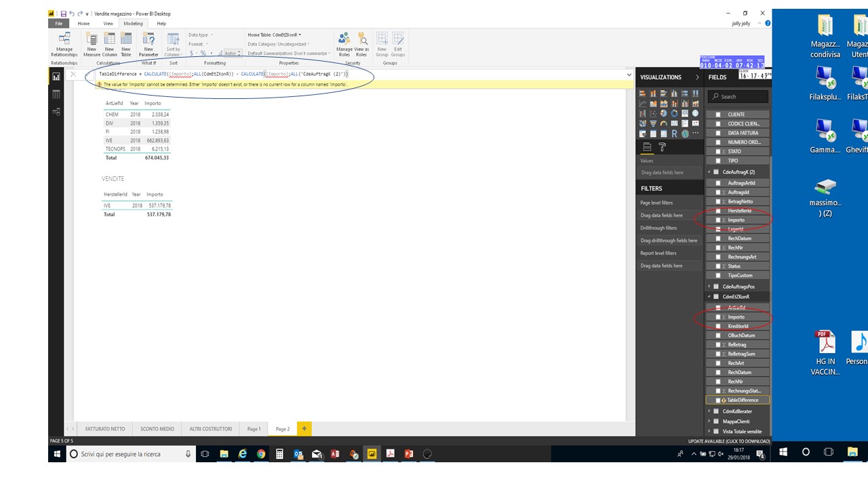Tick the BetragNetto field checkbox

click(719, 201)
